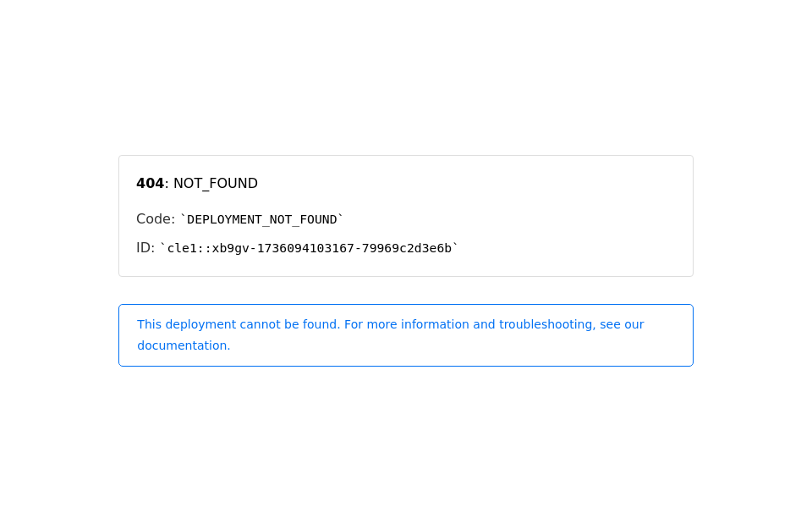The height and width of the screenshot is (508, 812).
Task: Click the 'see our' text in notice
Action: (x=622, y=324)
